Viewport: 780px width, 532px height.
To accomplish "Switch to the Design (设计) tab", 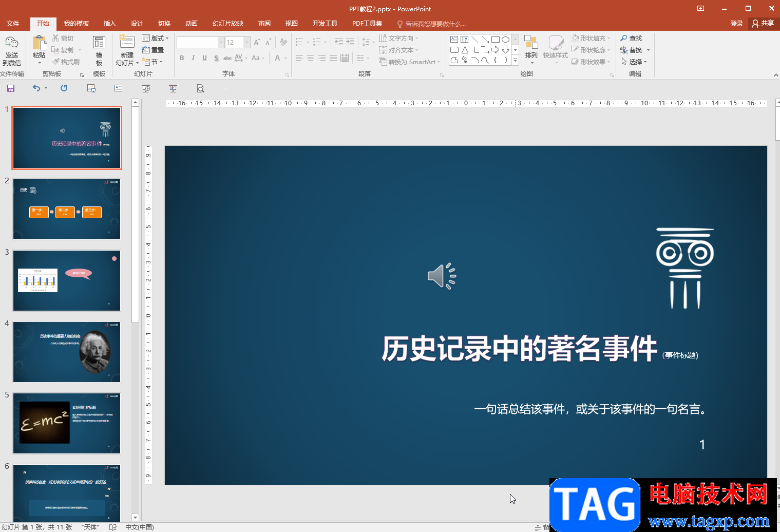I will pyautogui.click(x=137, y=23).
